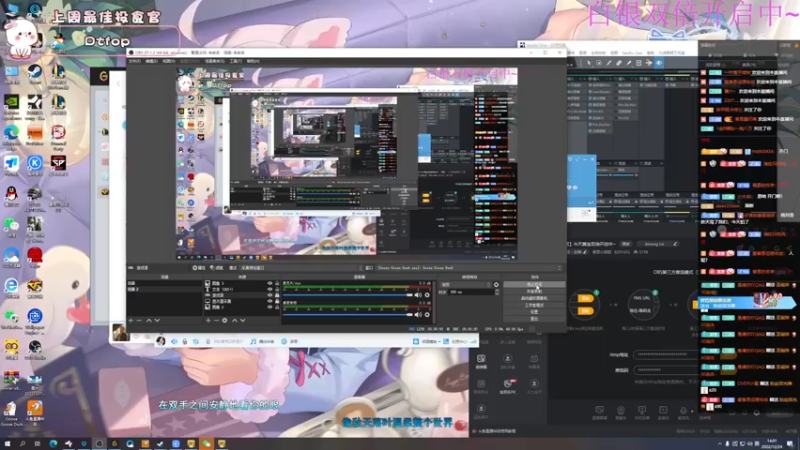Open Steam desktop shortcut
800x450 pixels.
[x=35, y=73]
